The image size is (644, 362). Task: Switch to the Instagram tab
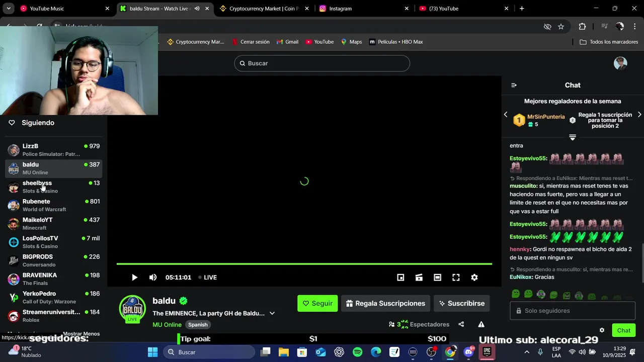(364, 9)
